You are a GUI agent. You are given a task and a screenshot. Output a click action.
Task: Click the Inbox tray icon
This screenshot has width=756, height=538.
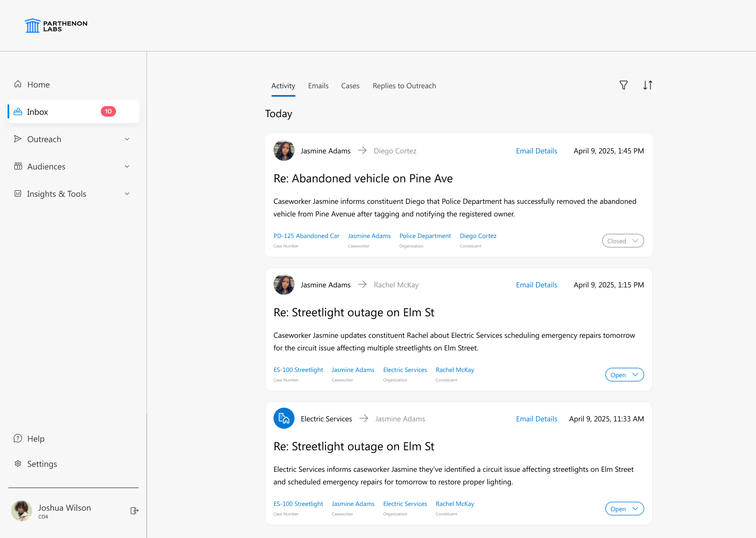[18, 111]
